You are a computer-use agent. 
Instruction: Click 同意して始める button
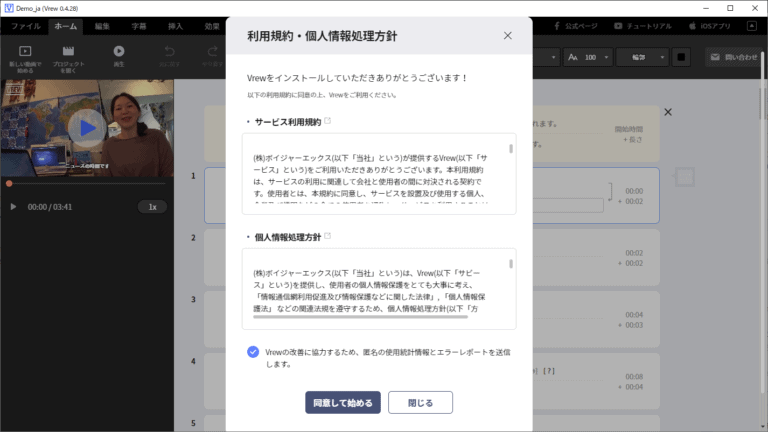point(343,402)
